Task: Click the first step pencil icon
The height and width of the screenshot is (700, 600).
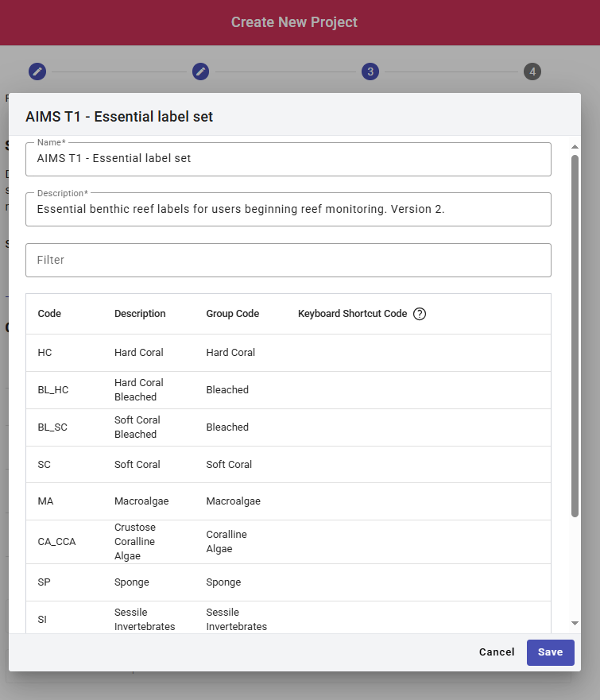Action: tap(37, 72)
